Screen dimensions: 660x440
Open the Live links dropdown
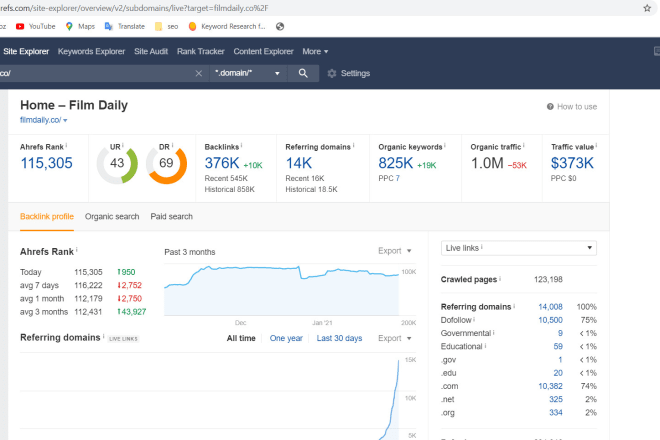(519, 248)
